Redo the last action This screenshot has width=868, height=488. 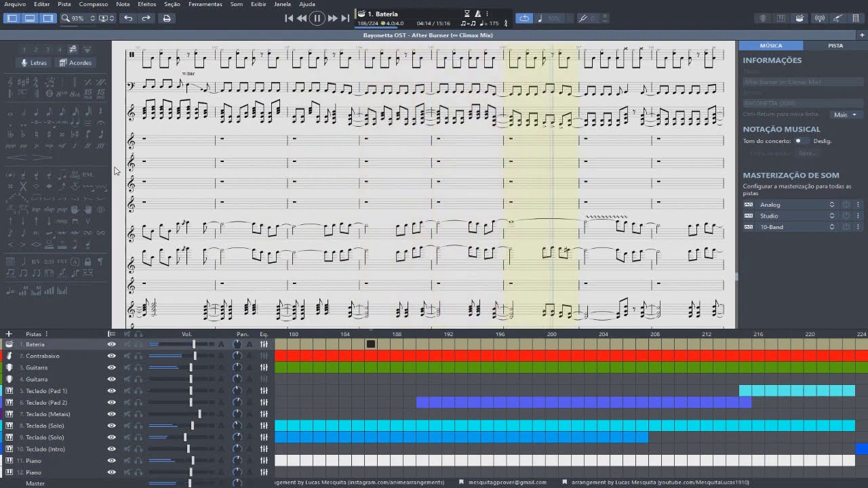click(146, 18)
